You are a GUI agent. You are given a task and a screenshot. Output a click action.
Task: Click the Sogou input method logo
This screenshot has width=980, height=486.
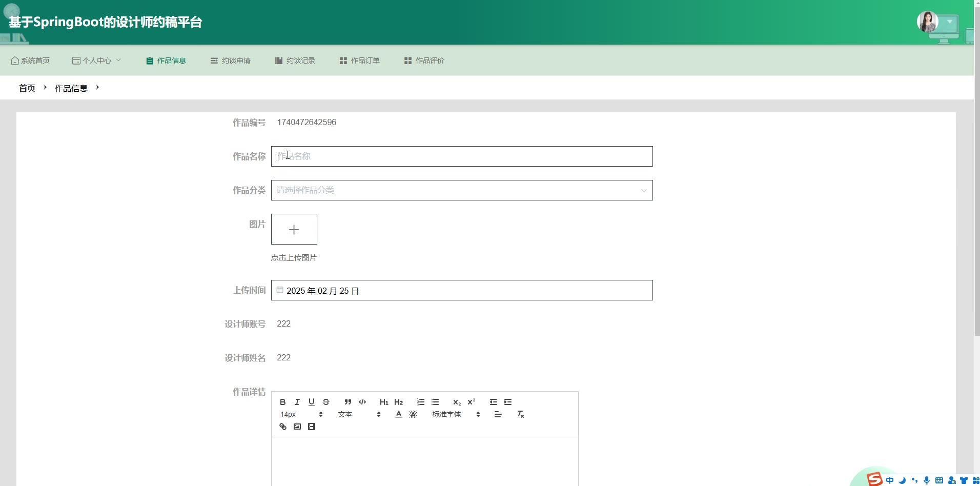874,479
